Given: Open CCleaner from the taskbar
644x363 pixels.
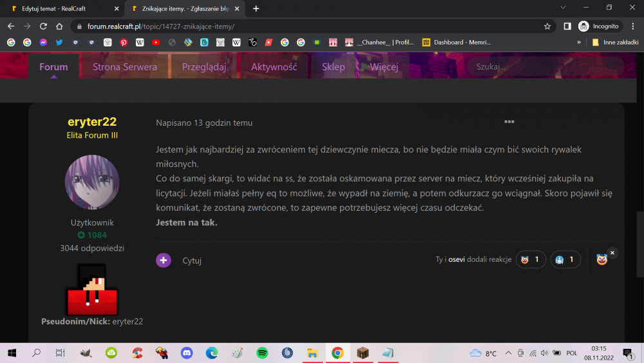Looking at the screenshot, I should (x=137, y=353).
